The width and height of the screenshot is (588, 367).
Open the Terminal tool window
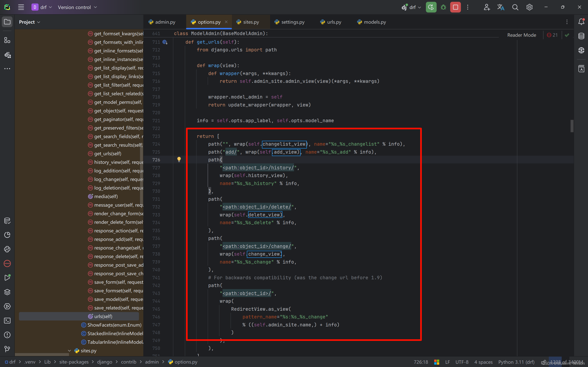[x=7, y=320]
